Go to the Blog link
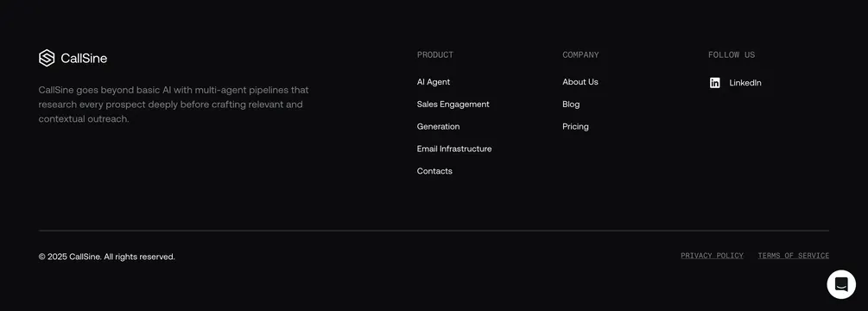 571,104
